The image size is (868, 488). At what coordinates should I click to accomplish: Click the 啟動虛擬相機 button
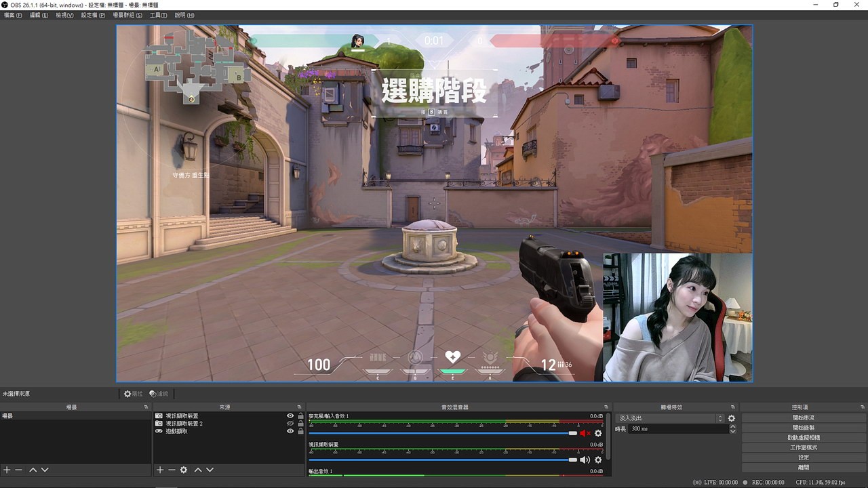(x=803, y=438)
